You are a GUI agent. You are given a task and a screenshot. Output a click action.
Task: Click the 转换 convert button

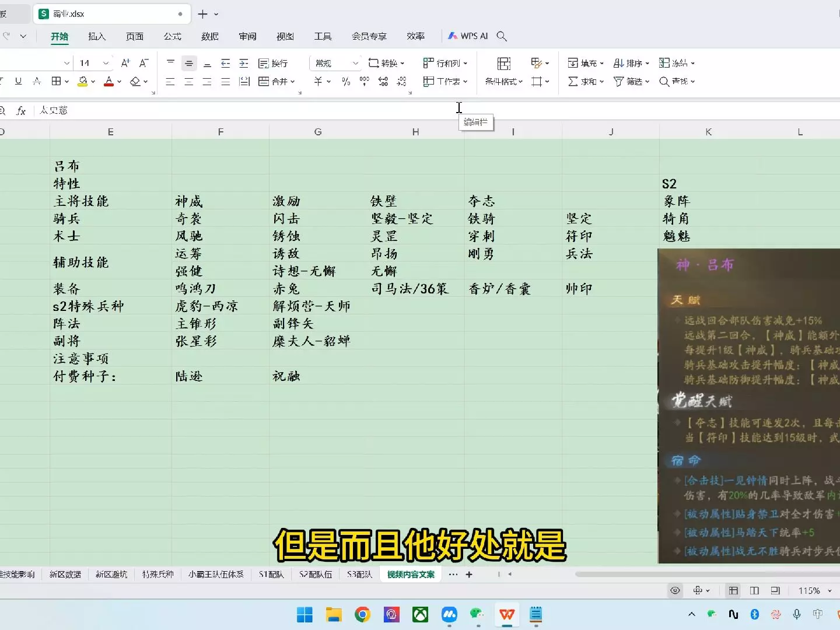(x=386, y=63)
